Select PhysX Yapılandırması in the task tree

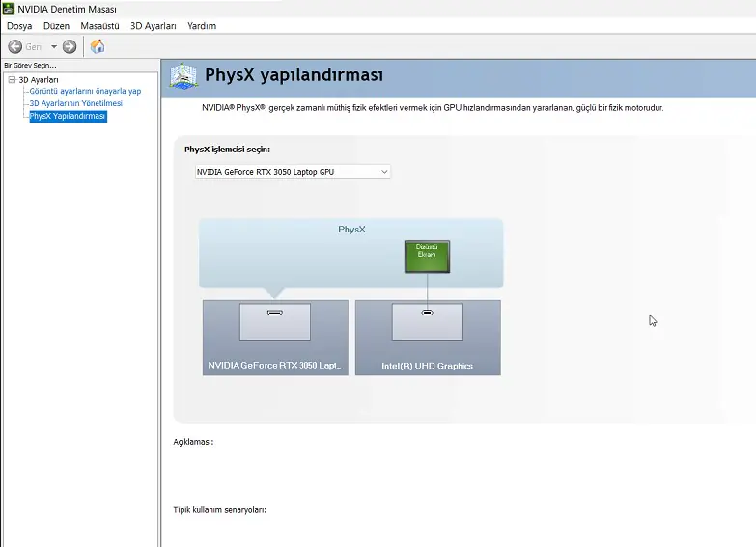(x=68, y=116)
